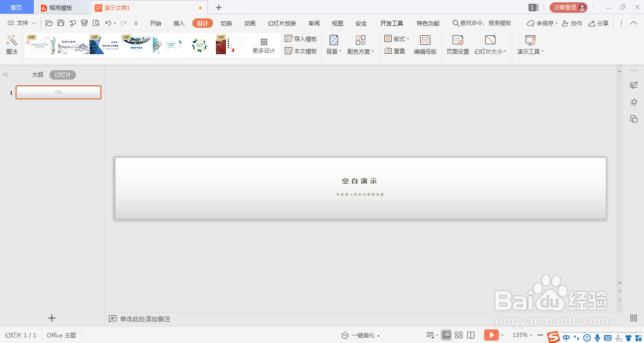Screen dimensions: 644x343
Task: Open the 页面设置 page setup dialog
Action: coord(457,45)
